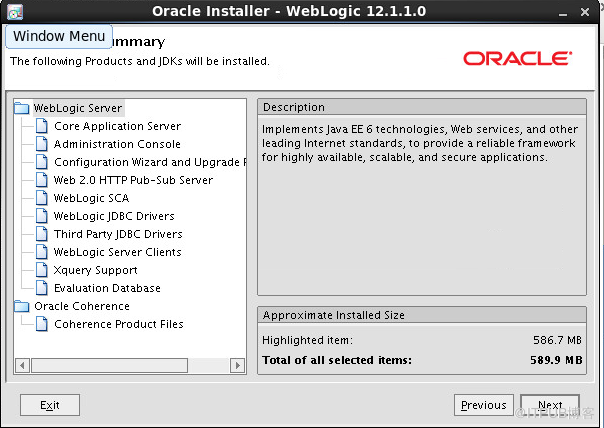Click the 586.7 MB highlighted item value

point(557,340)
